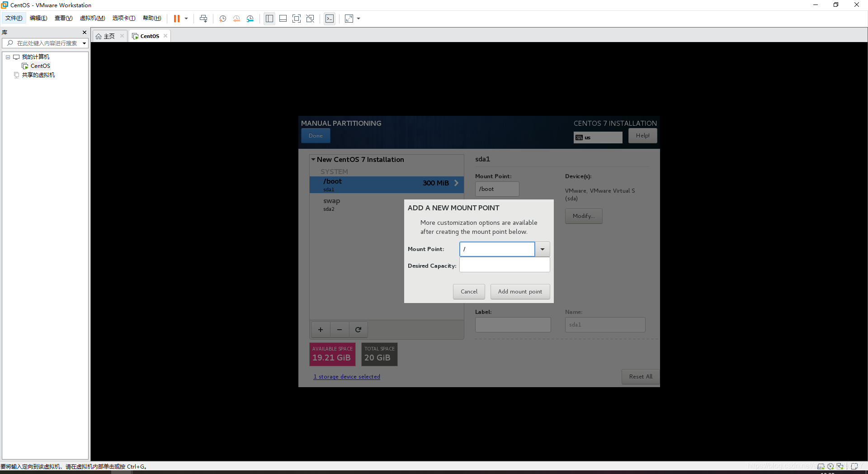Click the Done button
The height and width of the screenshot is (474, 868).
[316, 136]
